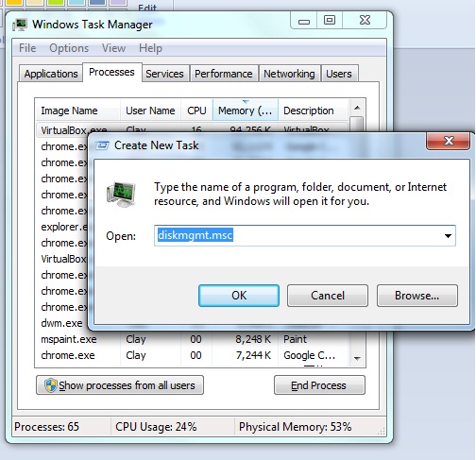Switch to the Users tab
Screen dimensions: 476x460
pyautogui.click(x=339, y=74)
